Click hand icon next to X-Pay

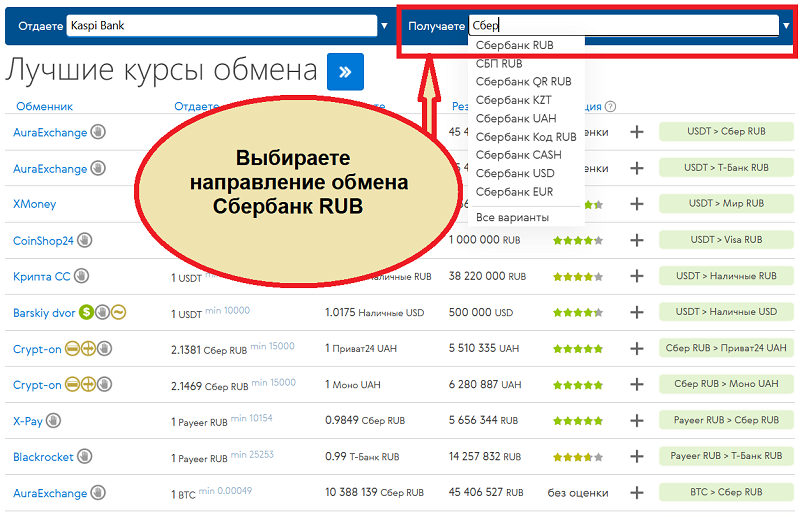(x=54, y=421)
